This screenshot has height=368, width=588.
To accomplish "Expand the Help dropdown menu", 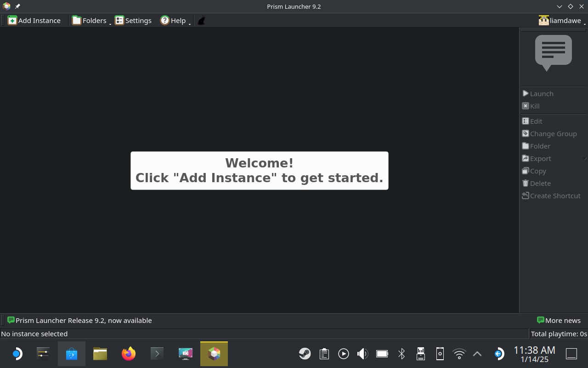I will click(175, 21).
